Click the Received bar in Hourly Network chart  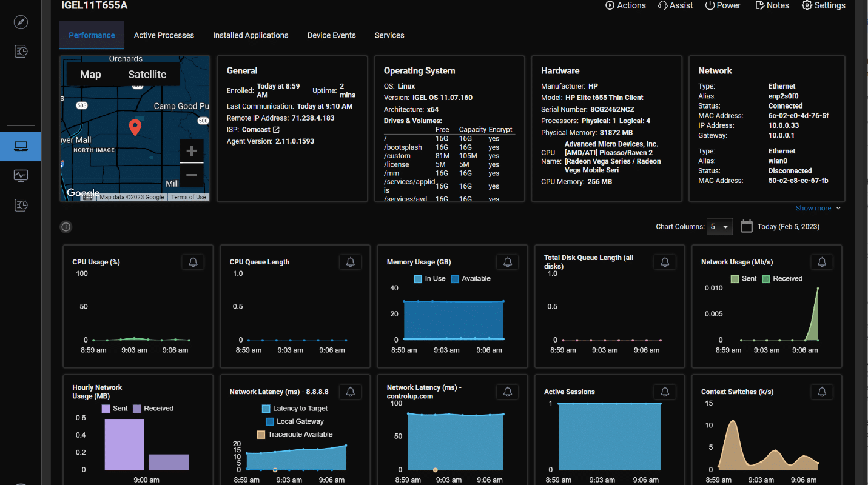coord(169,462)
